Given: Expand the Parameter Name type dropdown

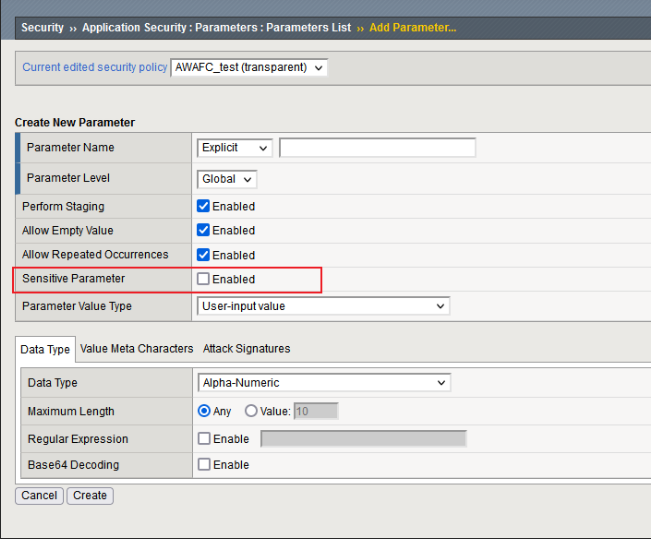Looking at the screenshot, I should (235, 148).
